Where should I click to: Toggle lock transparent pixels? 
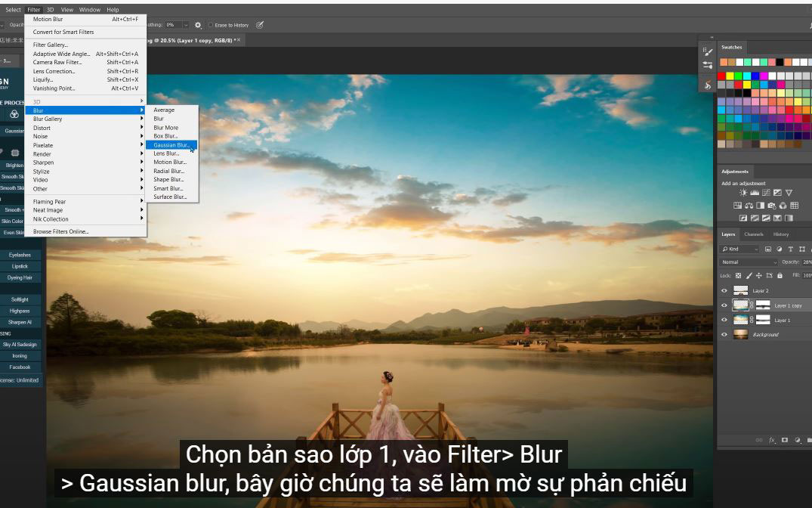(x=739, y=276)
